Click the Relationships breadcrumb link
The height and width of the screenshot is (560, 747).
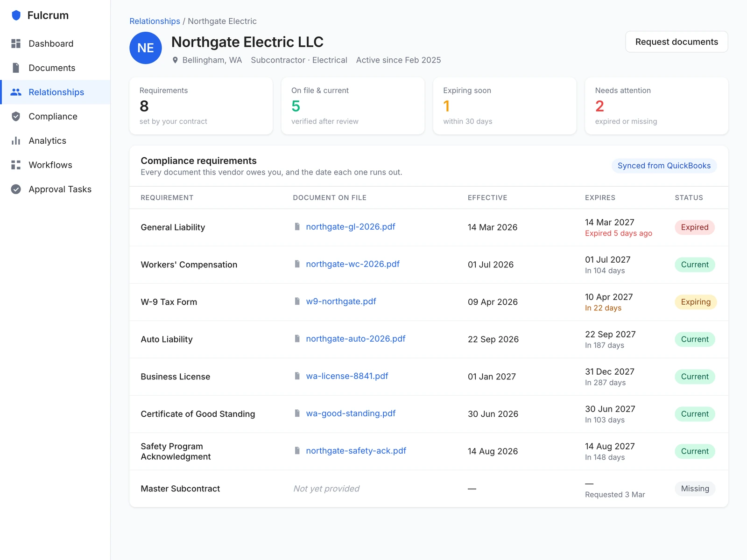coord(155,21)
